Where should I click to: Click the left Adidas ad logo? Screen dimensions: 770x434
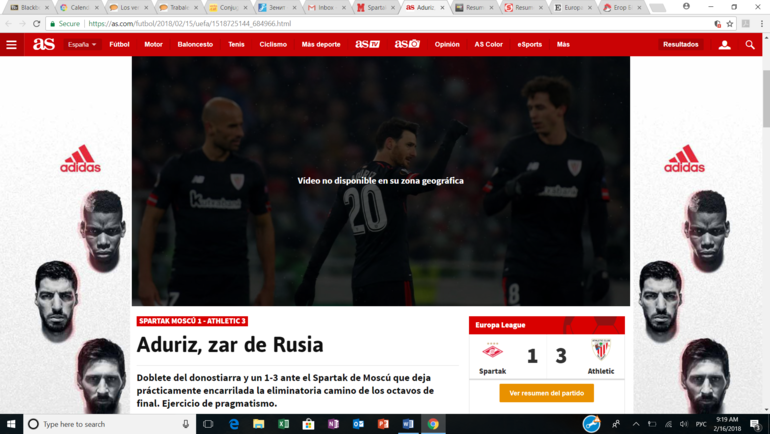pyautogui.click(x=81, y=159)
